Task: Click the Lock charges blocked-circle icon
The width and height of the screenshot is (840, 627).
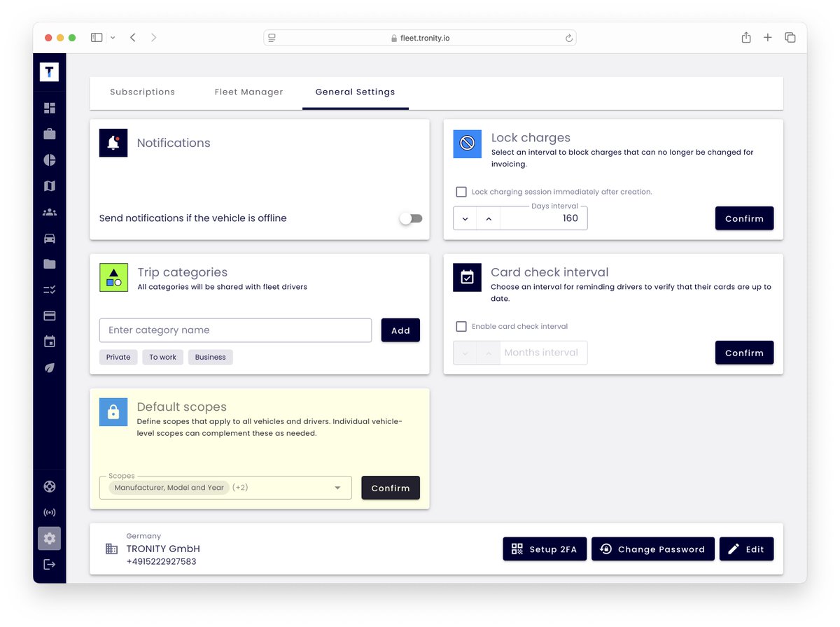Action: [x=468, y=143]
